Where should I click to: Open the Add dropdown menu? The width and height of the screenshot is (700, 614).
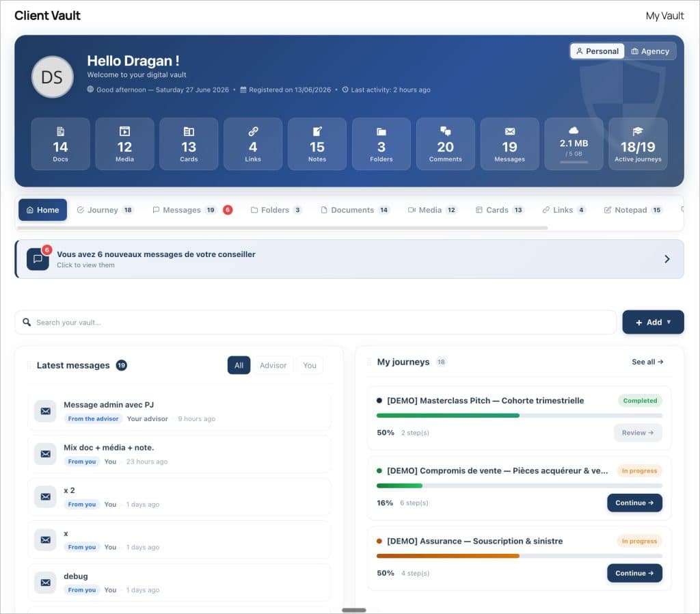[x=653, y=322]
